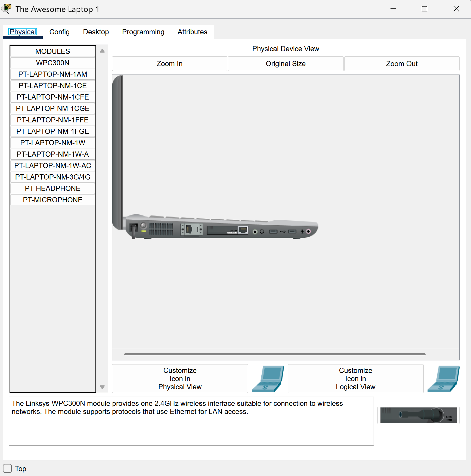Select the PT-LAPTOP-NM-3G/4G module

pyautogui.click(x=53, y=177)
